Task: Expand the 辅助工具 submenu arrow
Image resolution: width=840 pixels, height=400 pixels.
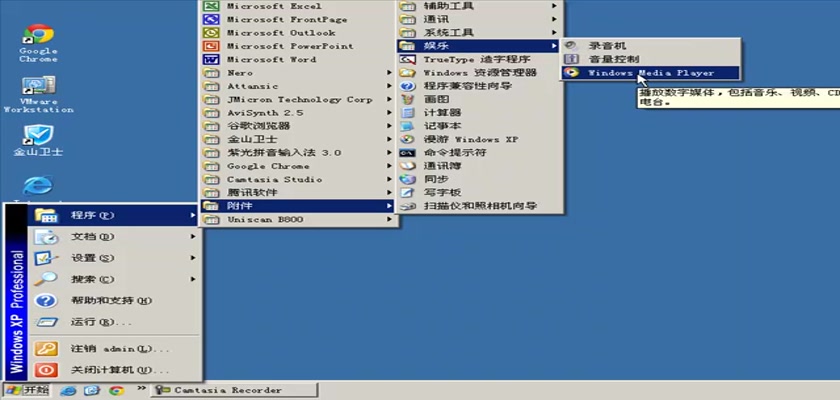Action: [x=554, y=6]
